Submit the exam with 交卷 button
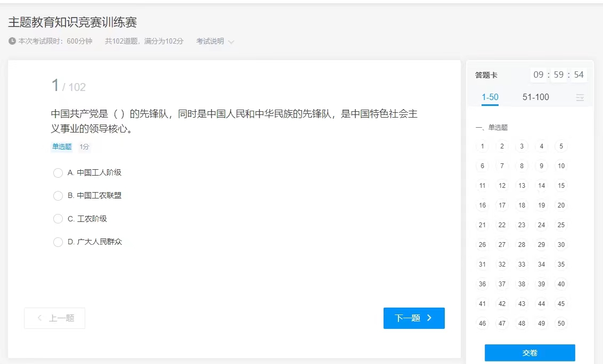Image resolution: width=603 pixels, height=364 pixels. click(x=529, y=353)
